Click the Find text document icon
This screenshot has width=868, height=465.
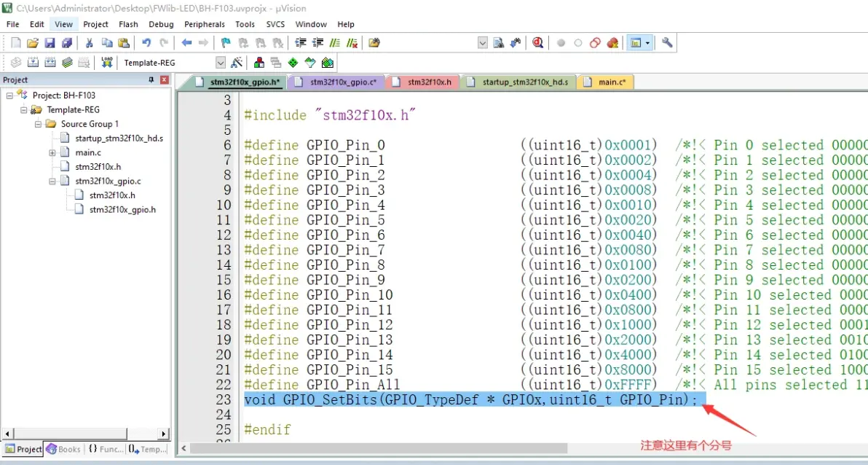[x=498, y=43]
